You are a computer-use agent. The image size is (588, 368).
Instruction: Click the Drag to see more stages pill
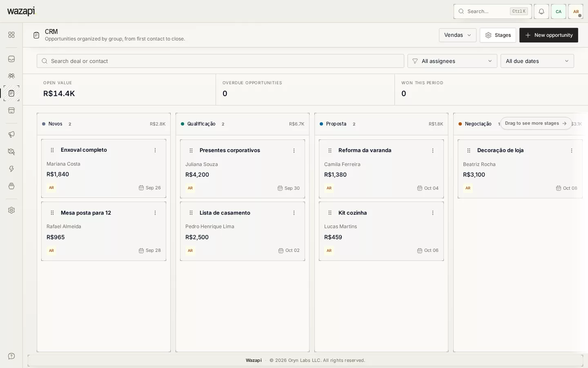(x=536, y=123)
